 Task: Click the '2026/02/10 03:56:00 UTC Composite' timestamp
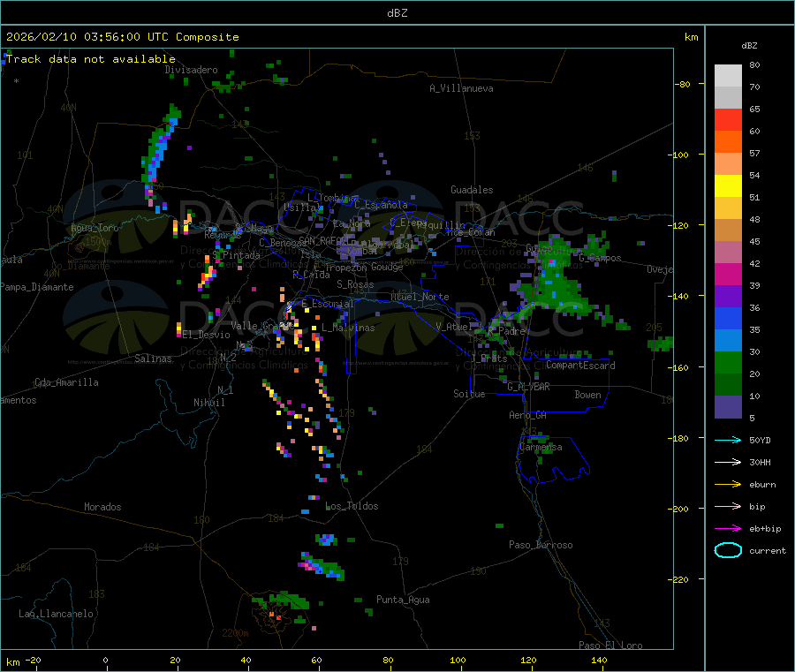[x=122, y=37]
